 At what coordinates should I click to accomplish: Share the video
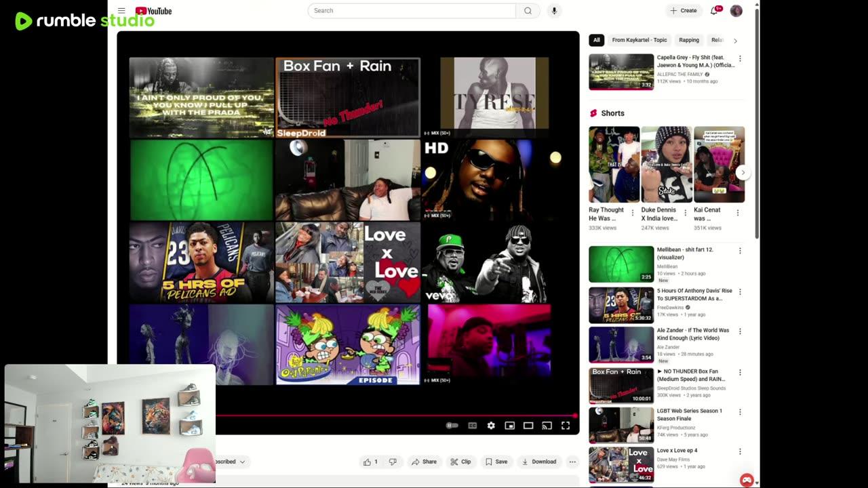pos(424,462)
